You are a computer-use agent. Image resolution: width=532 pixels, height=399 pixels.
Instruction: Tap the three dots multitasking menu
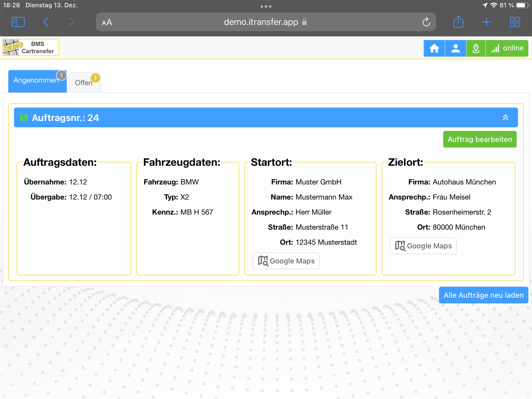tap(266, 6)
